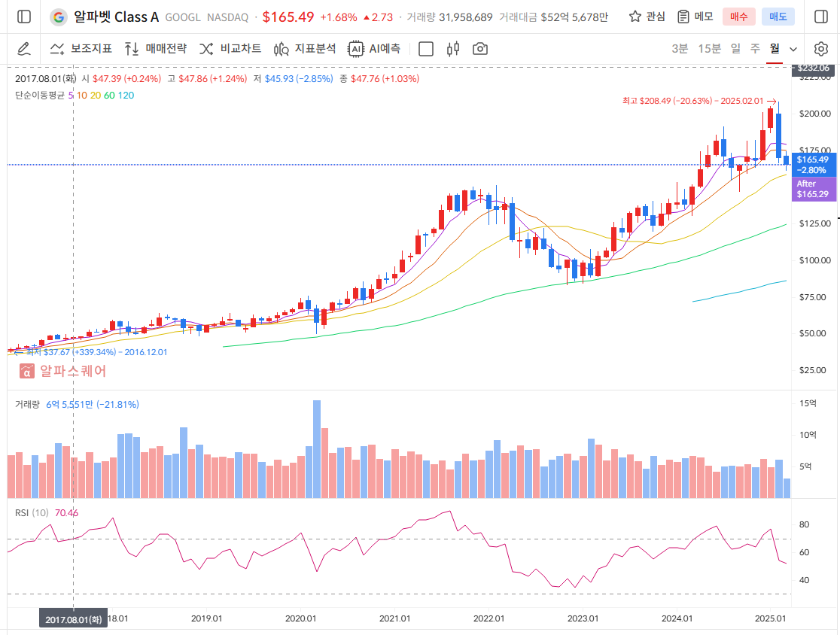Click the 2025.01 time axis label
This screenshot has height=635, width=840.
point(770,618)
